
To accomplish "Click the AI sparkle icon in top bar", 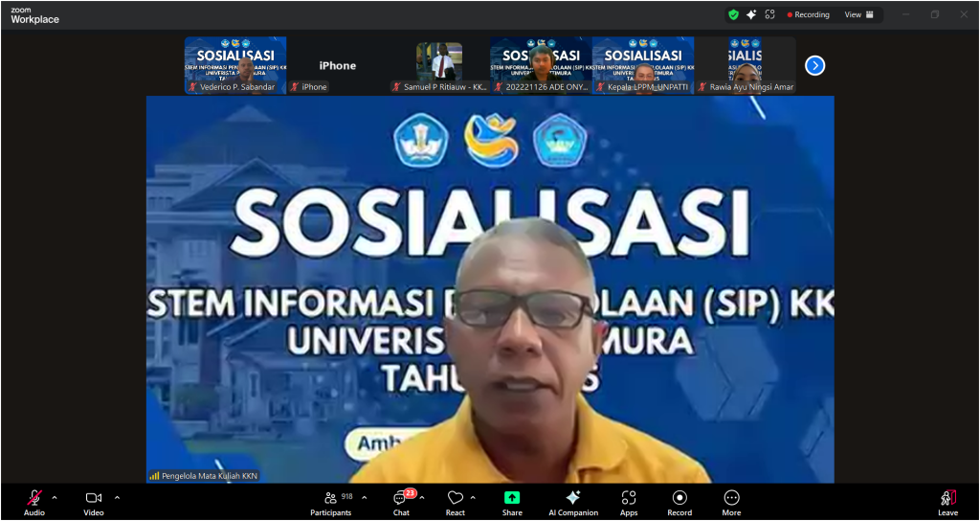I will click(x=751, y=14).
